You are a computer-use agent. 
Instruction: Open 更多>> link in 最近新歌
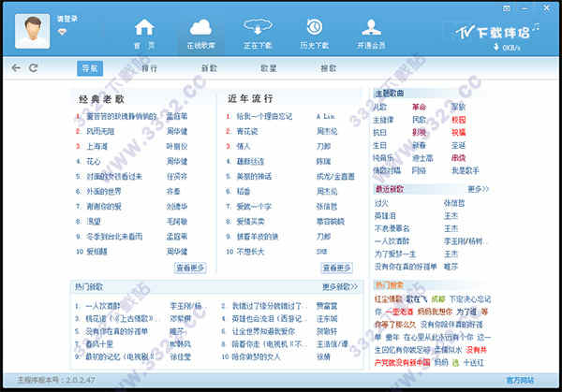click(x=478, y=189)
